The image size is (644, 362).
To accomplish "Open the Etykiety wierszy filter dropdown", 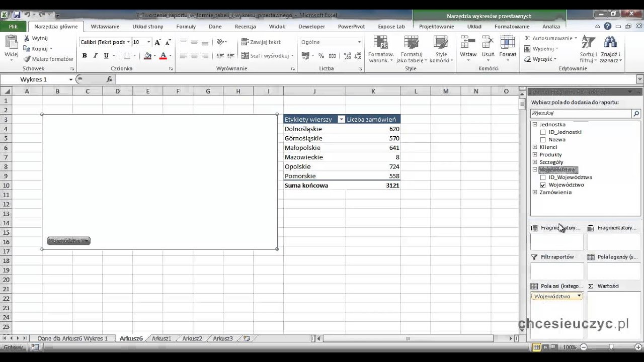I will (x=341, y=120).
